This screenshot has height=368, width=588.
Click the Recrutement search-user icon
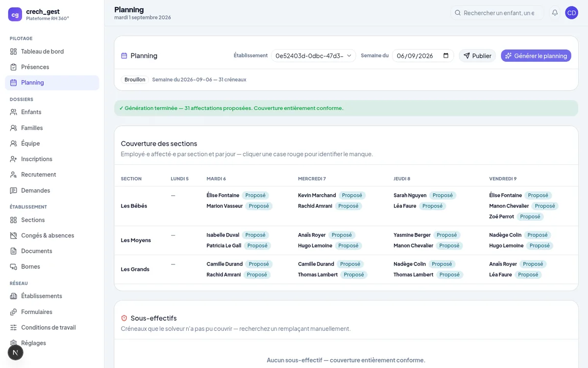[x=14, y=175]
